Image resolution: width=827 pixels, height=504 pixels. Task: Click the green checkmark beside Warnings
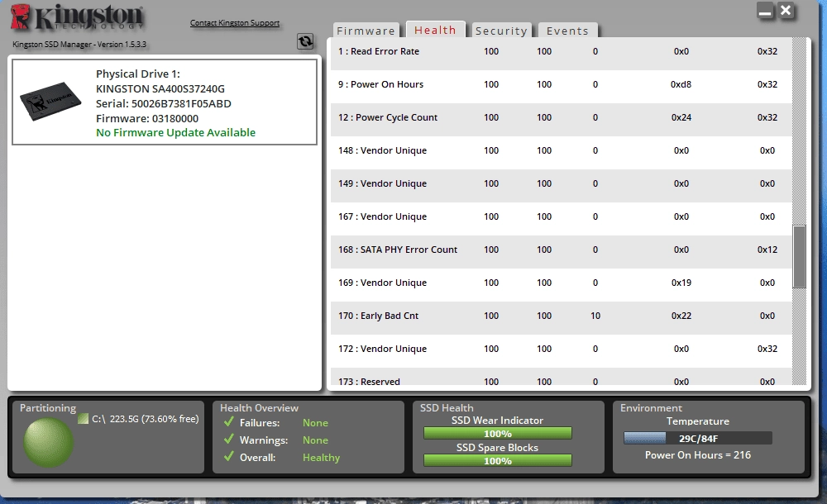229,440
